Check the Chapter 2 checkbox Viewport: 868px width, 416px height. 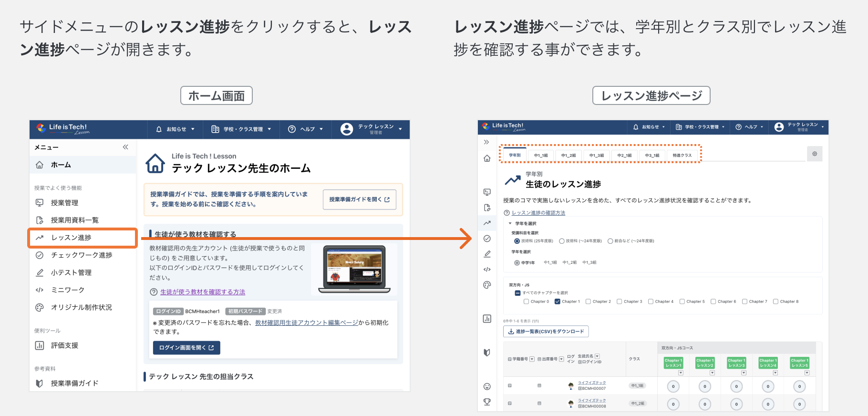point(588,302)
